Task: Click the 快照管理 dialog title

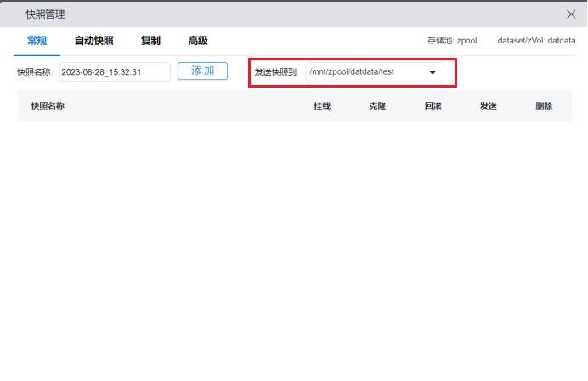Action: (45, 14)
